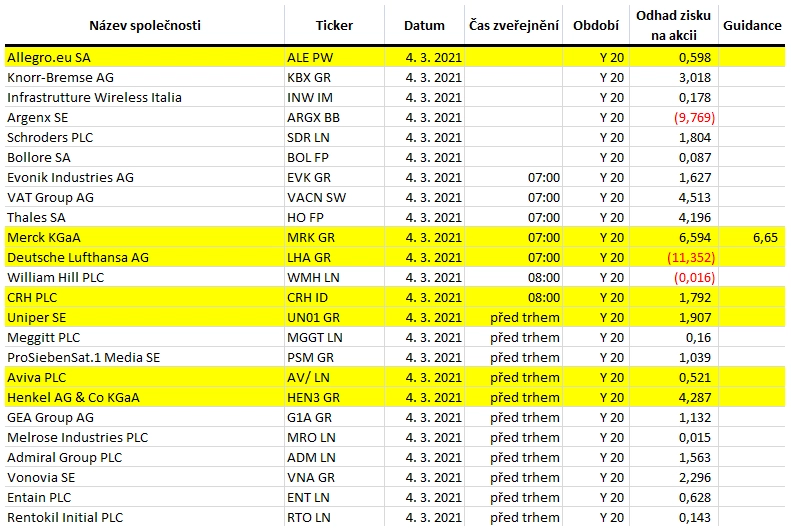Click the 'Název společnosti' column header
Viewport: 791px width, 531px height.
[x=145, y=26]
